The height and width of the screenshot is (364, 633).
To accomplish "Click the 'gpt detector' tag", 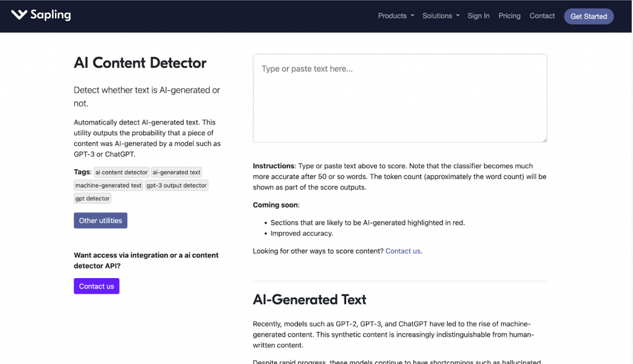I will pos(92,198).
